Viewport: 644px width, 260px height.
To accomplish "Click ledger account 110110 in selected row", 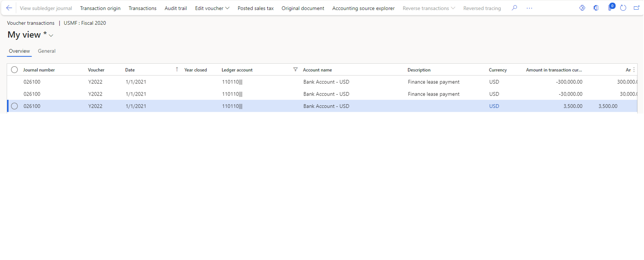I will coord(232,106).
